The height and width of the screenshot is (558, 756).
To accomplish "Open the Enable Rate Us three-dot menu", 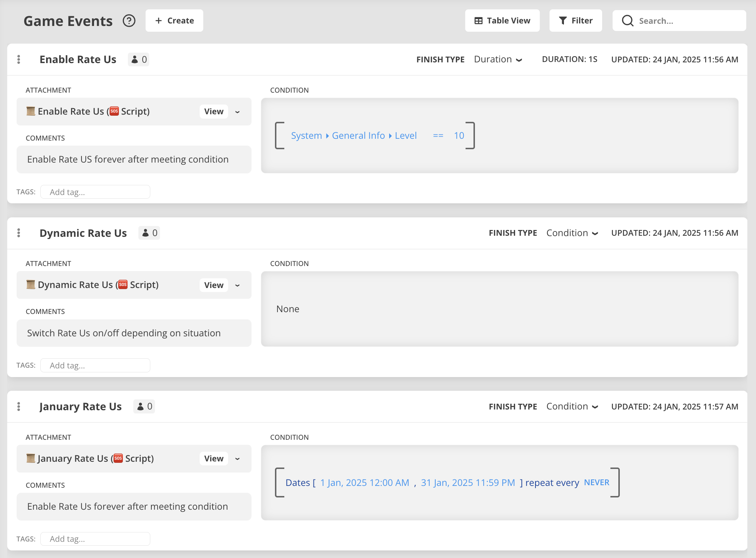I will coord(19,59).
